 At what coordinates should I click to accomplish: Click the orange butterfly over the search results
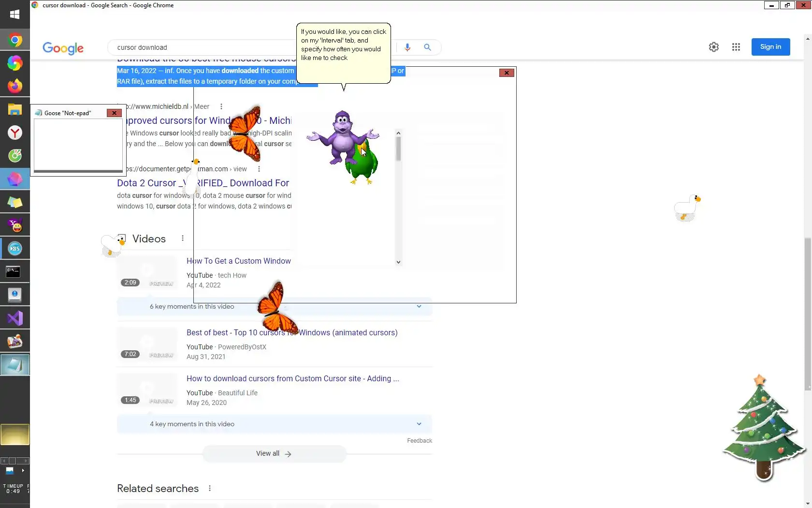click(x=246, y=134)
